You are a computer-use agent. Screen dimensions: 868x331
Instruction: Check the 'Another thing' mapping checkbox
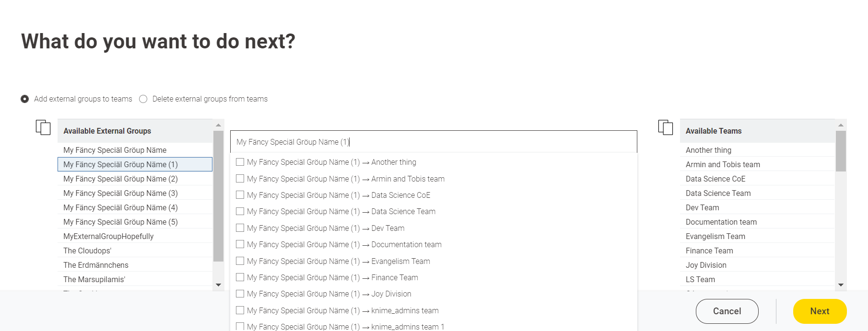click(240, 162)
